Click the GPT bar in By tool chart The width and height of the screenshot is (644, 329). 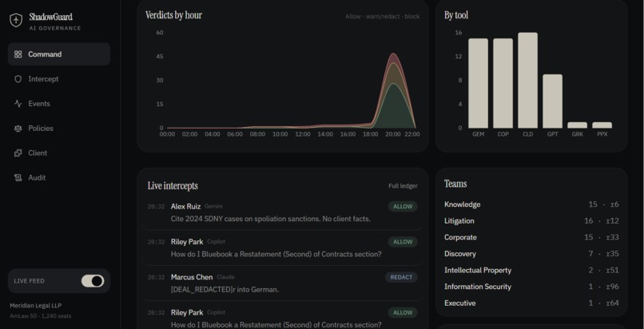click(x=552, y=101)
